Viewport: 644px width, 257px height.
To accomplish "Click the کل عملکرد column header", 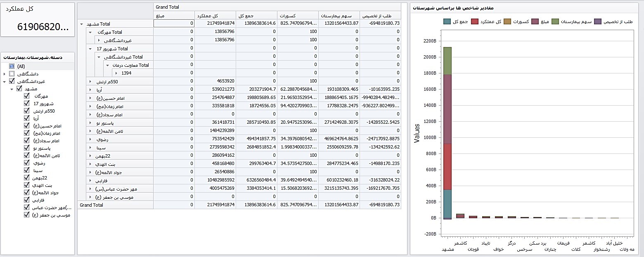I will pyautogui.click(x=215, y=16).
